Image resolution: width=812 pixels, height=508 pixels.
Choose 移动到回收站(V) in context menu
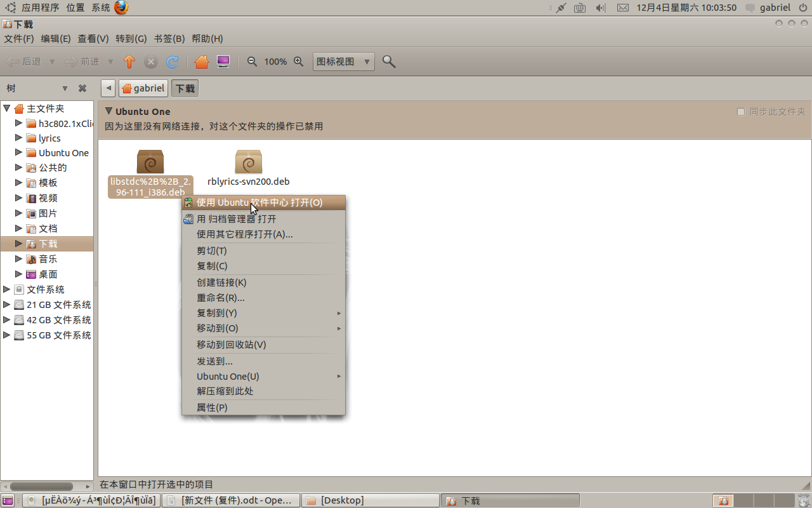click(x=264, y=345)
